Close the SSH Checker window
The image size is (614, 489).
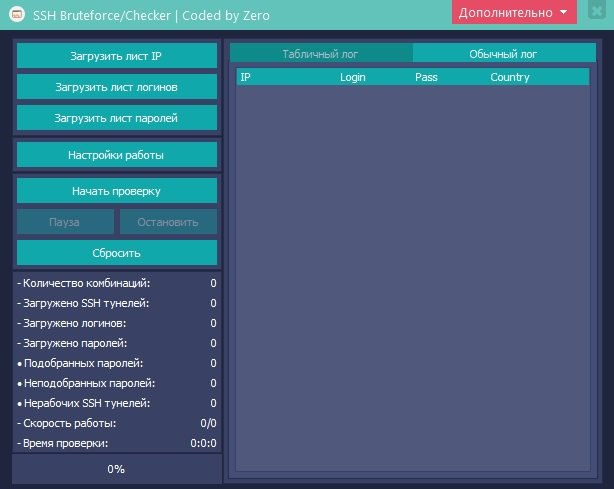[x=596, y=13]
